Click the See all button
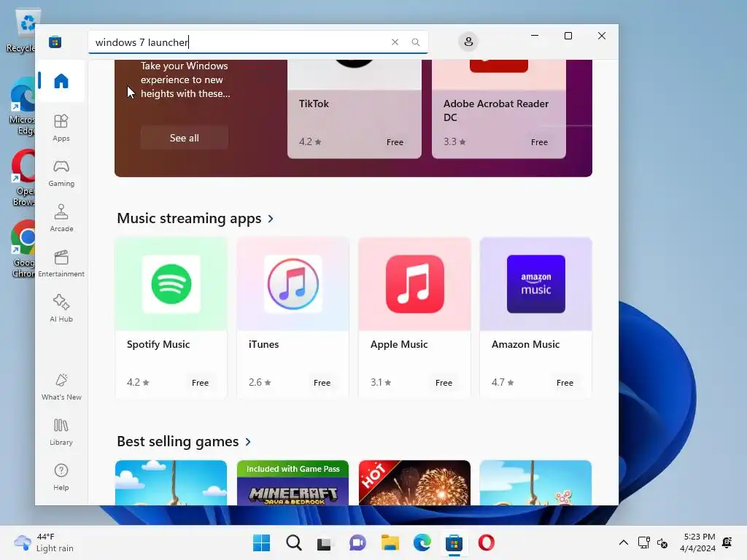747x560 pixels. [185, 138]
